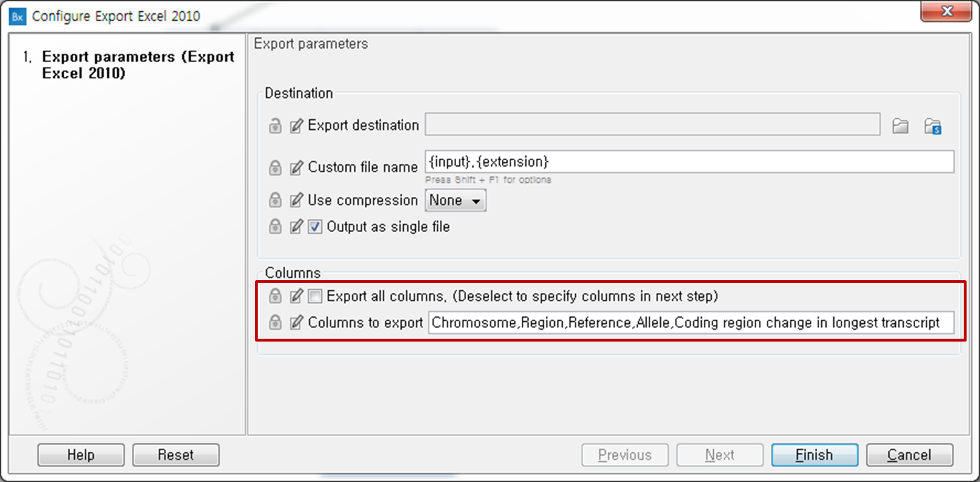Cancel the export configuration
Screen dimensions: 980x482
coord(909,455)
